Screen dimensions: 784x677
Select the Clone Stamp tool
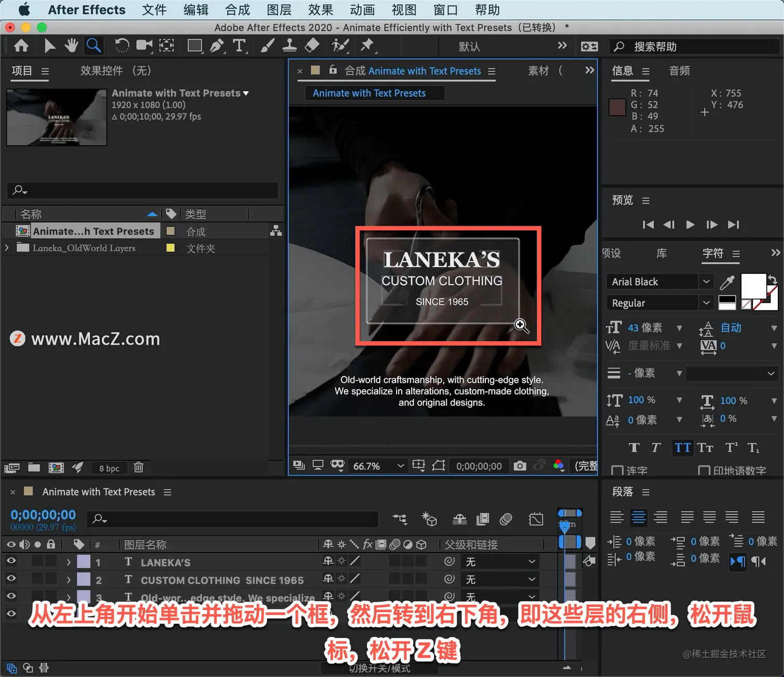click(289, 46)
